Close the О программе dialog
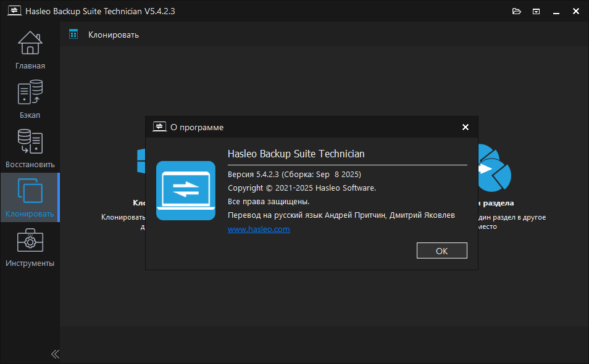The width and height of the screenshot is (589, 364). click(x=466, y=127)
